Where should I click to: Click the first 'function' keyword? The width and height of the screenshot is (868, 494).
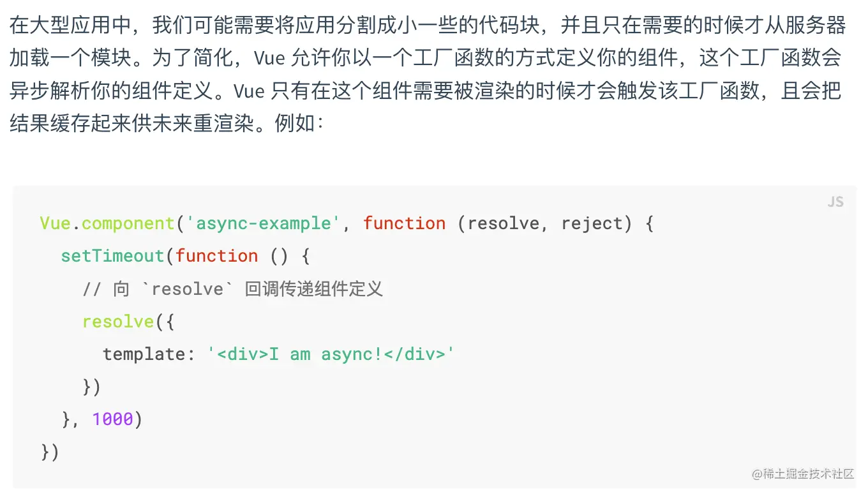[x=405, y=223]
